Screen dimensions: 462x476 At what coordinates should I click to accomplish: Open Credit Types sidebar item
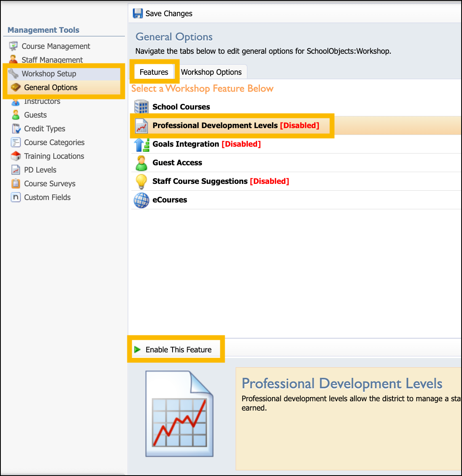(x=44, y=129)
